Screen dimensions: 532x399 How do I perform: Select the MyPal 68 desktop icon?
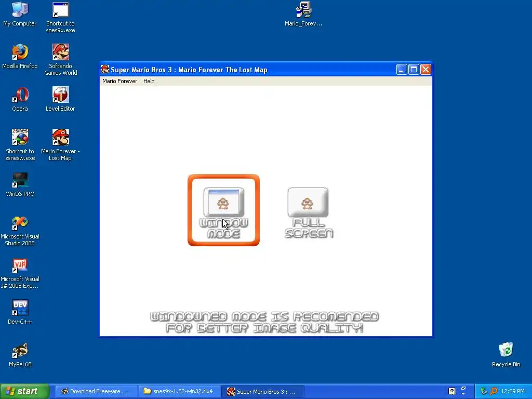coord(20,355)
